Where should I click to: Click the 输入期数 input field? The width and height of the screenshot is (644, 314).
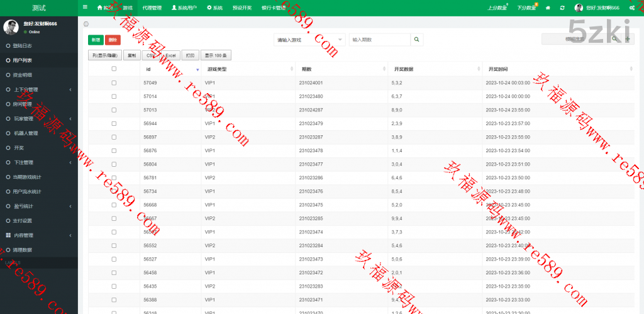[x=379, y=40]
